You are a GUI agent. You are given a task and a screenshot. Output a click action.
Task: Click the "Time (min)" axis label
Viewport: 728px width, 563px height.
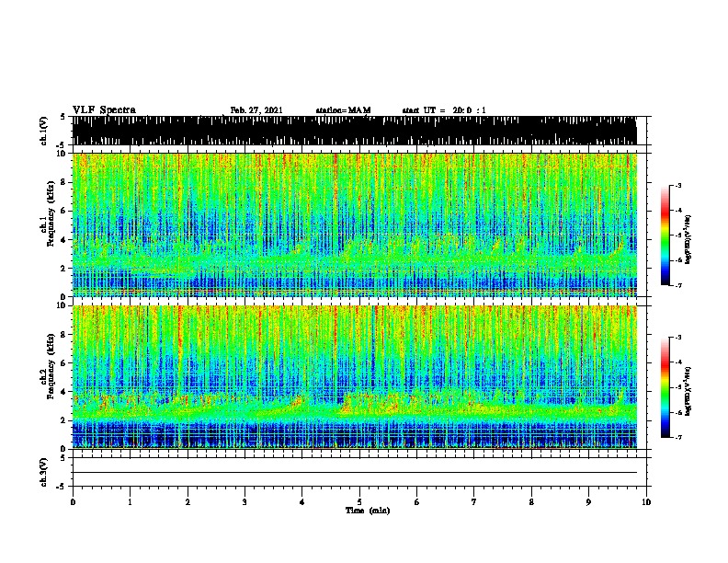368,511
